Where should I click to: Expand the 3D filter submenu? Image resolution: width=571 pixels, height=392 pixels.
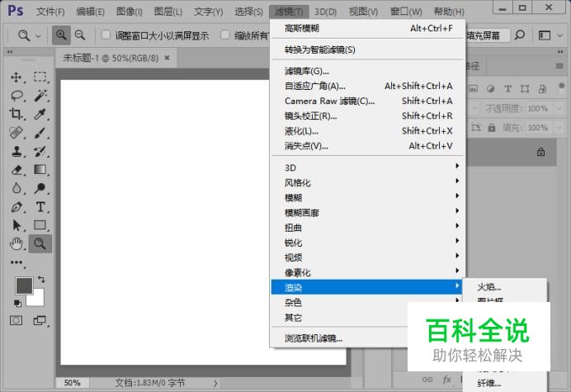point(368,168)
